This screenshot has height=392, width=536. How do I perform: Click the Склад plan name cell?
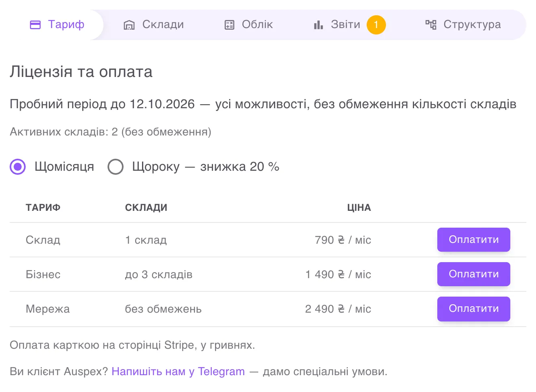43,240
